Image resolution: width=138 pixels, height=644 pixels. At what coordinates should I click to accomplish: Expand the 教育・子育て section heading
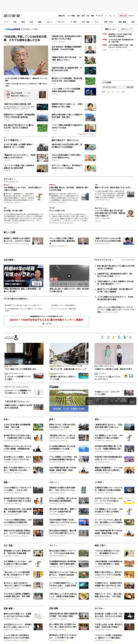pos(101,545)
